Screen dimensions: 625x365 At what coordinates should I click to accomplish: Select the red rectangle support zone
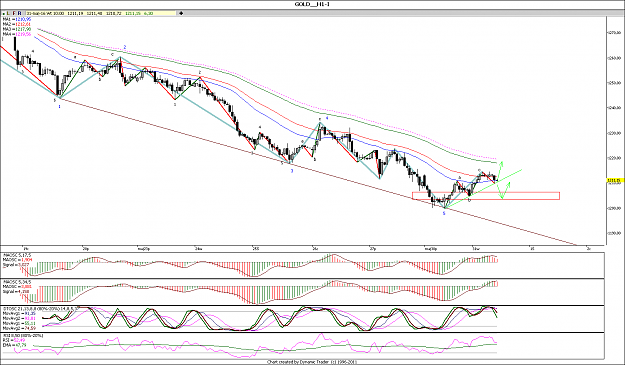(x=486, y=196)
